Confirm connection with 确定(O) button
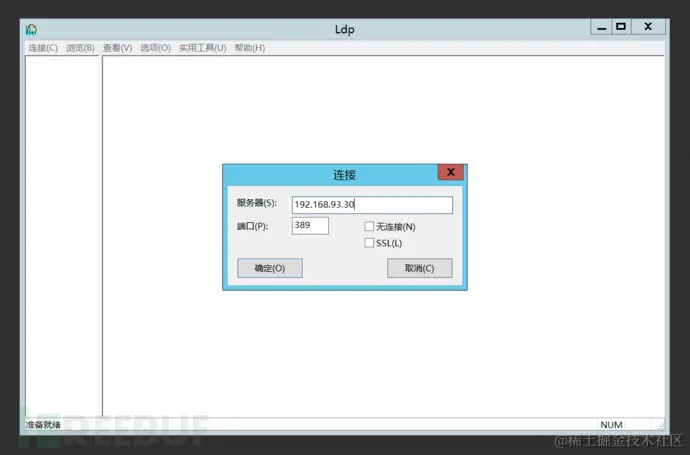 270,268
